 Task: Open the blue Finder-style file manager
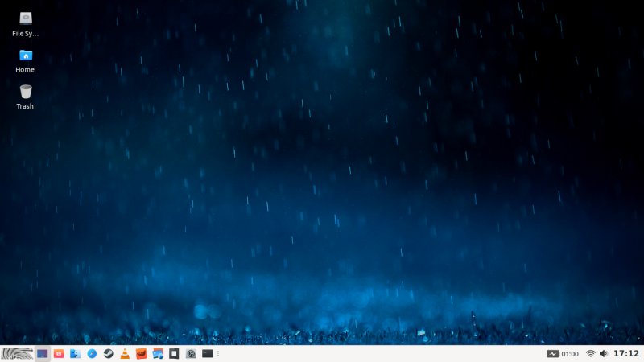[75, 353]
